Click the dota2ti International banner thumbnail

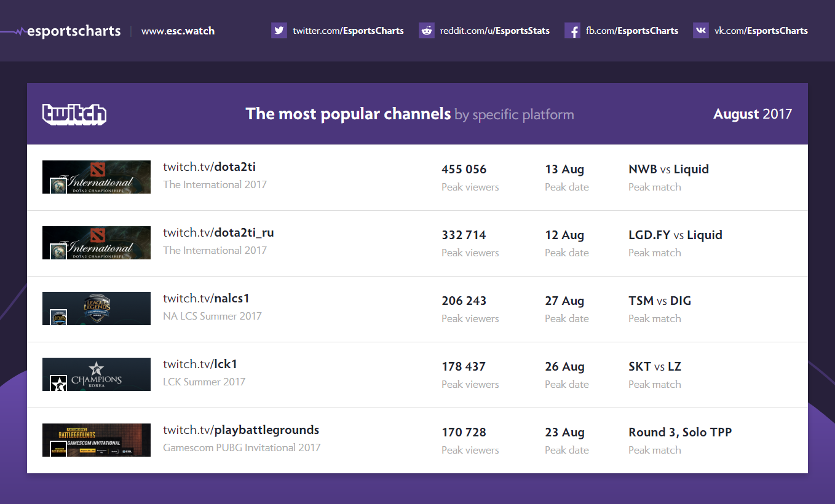click(x=97, y=177)
